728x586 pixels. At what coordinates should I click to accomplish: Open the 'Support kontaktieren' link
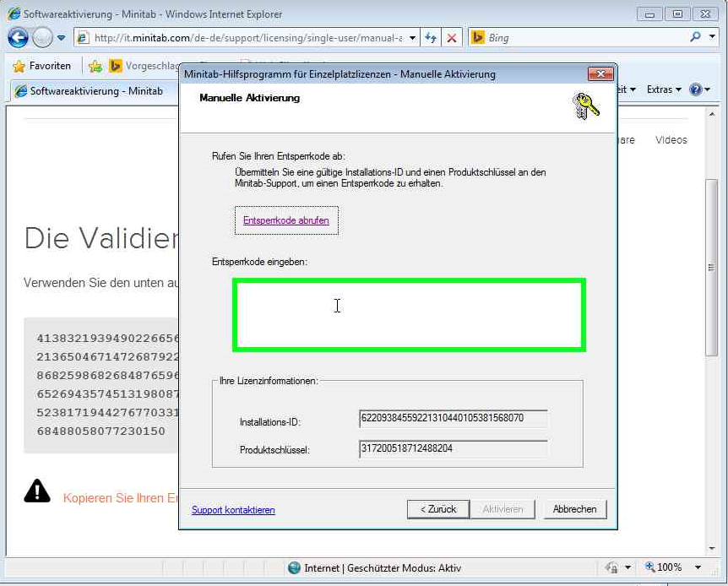click(x=233, y=510)
